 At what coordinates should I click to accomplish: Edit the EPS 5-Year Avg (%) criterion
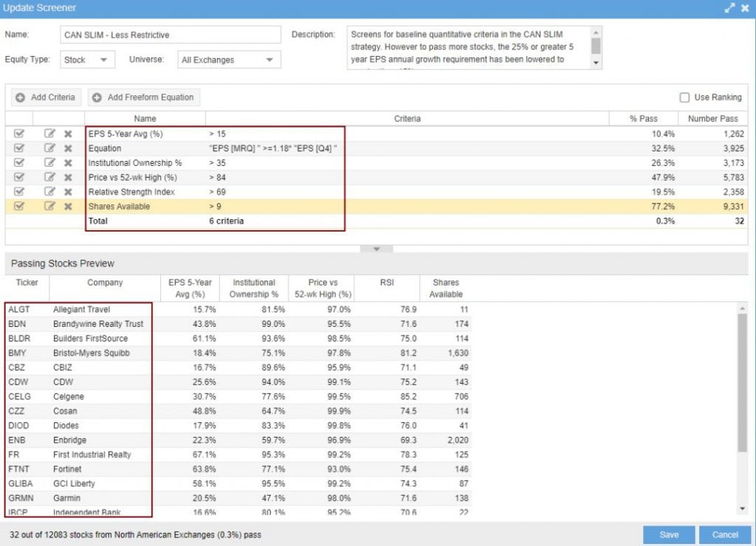click(x=49, y=134)
